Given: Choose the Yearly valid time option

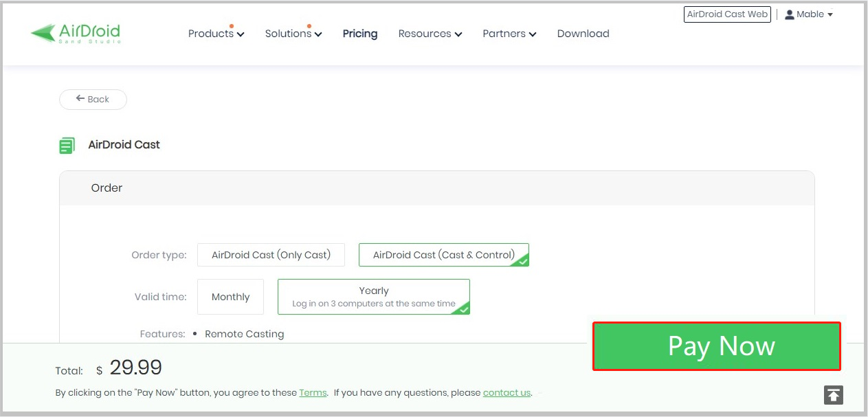Looking at the screenshot, I should pos(374,297).
